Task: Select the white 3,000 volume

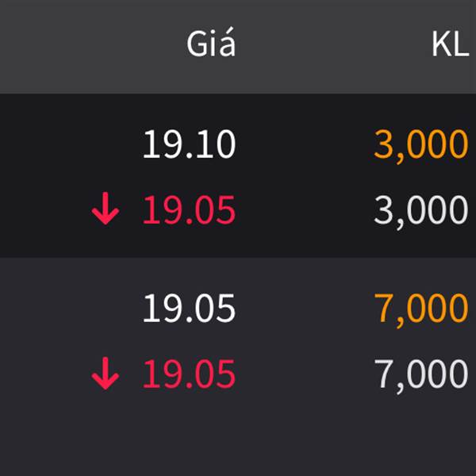Action: 421,211
